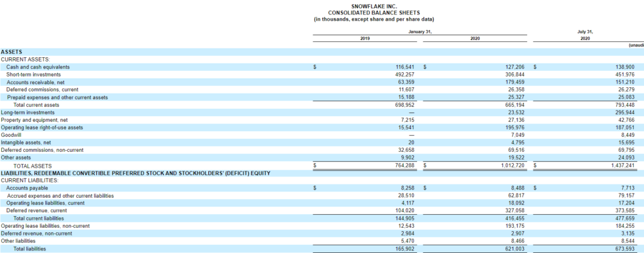Click total current assets value 793,448
Screen dimensions: 644x253
626,105
